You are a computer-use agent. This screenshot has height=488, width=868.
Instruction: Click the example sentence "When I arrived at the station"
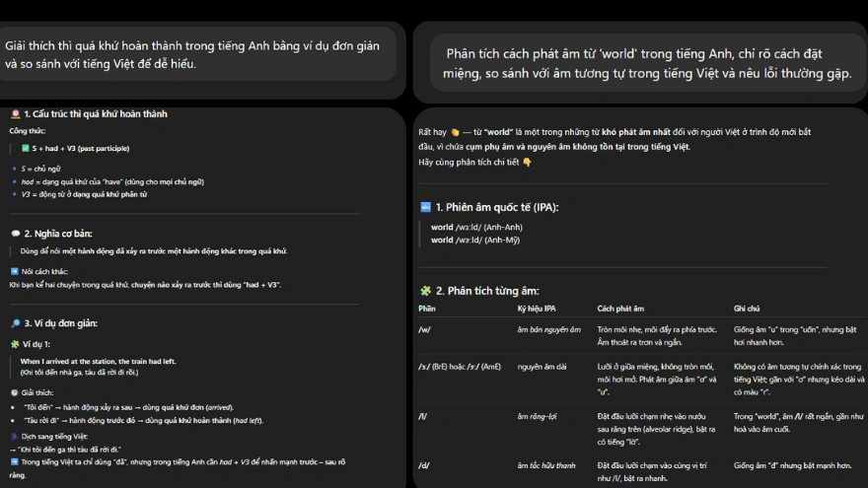[98, 361]
